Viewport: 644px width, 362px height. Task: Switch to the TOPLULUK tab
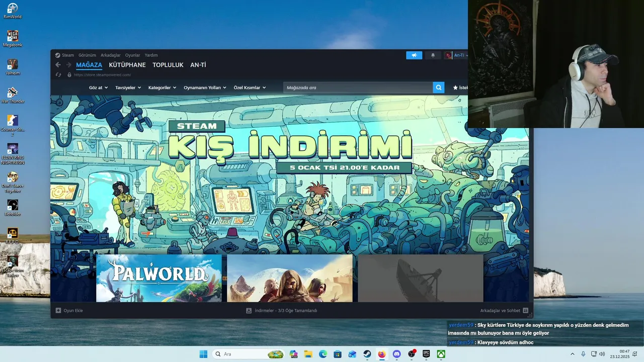pyautogui.click(x=168, y=65)
